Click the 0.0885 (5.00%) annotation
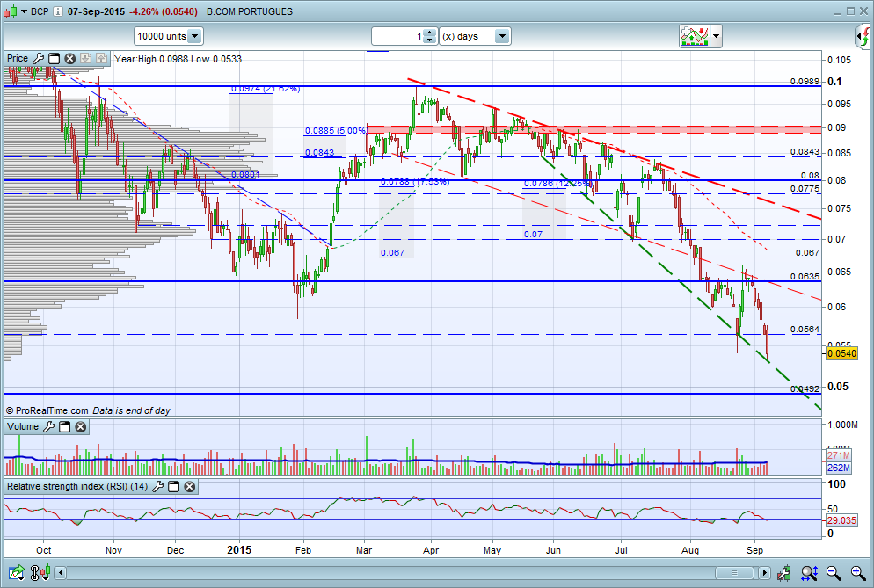 point(336,130)
